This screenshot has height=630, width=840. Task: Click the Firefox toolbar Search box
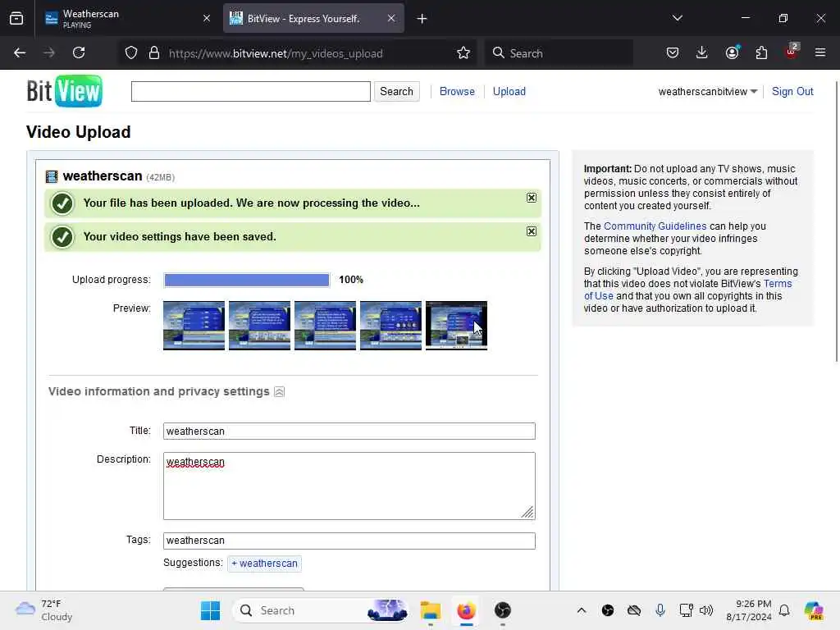559,53
